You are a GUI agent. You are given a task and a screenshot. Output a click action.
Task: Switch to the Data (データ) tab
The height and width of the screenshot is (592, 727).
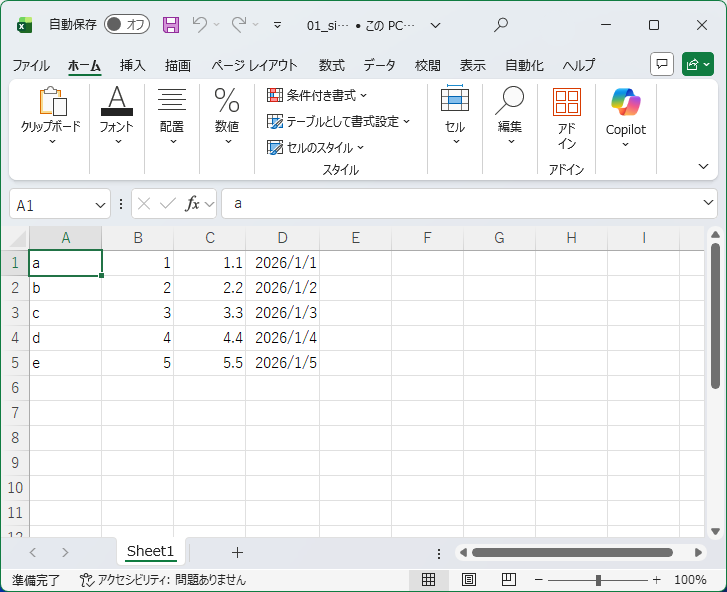[x=379, y=65]
